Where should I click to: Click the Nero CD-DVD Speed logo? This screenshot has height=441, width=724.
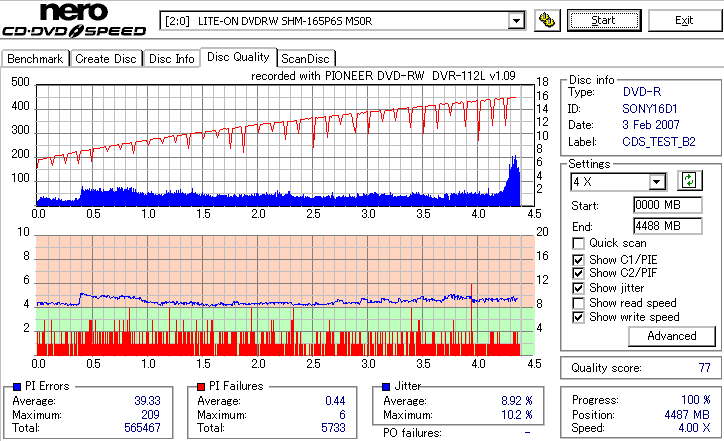click(x=74, y=20)
